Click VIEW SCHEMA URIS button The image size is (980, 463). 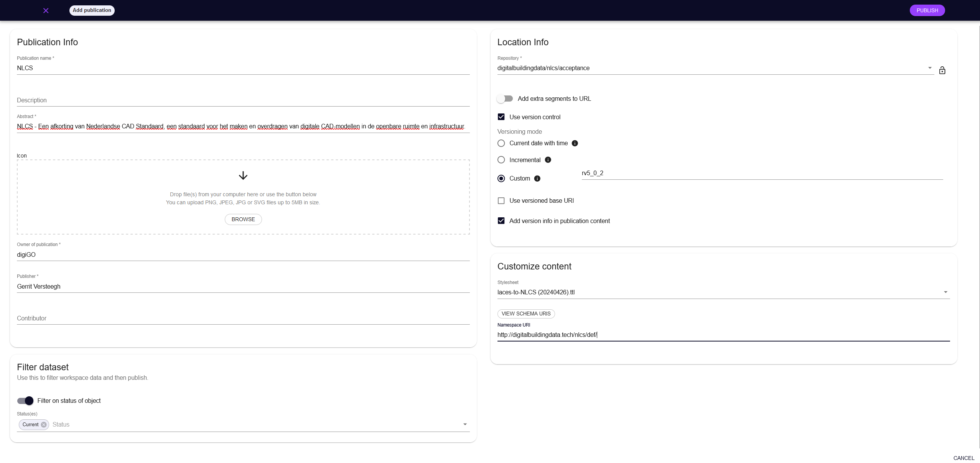point(526,314)
